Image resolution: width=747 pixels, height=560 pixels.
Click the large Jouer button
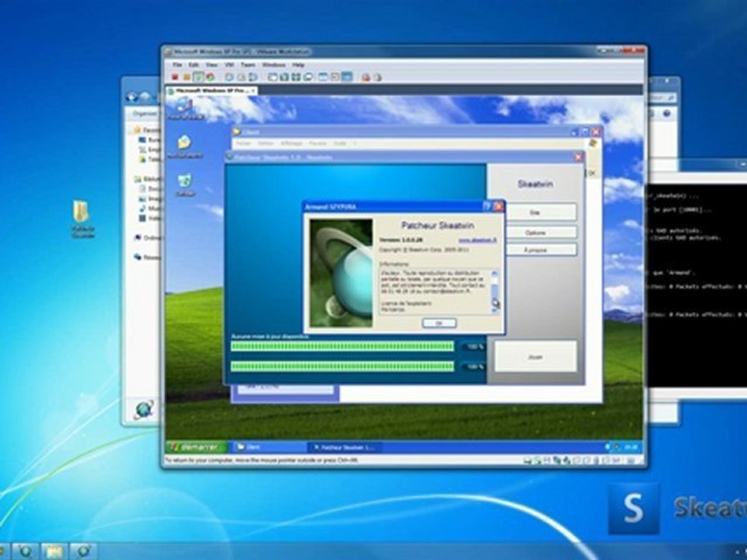pyautogui.click(x=535, y=356)
